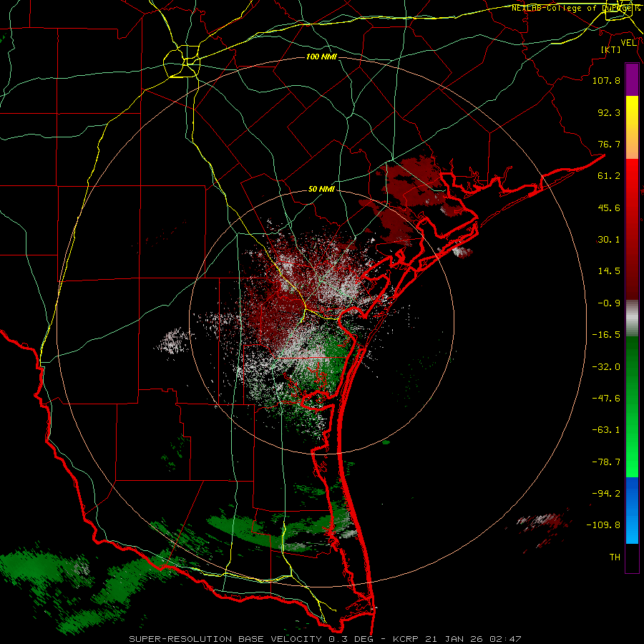Click the -94.2 legend value
This screenshot has width=644, height=644.
pos(606,493)
